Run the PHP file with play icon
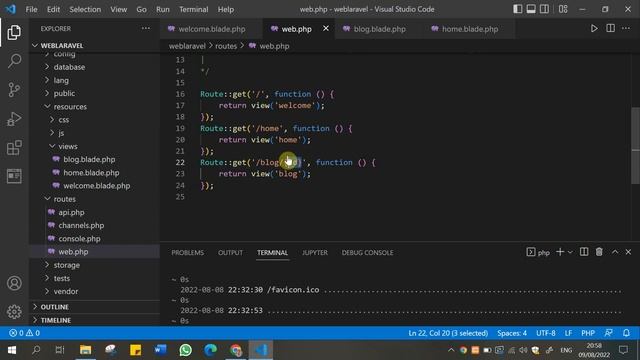Viewport: 640px width, 360px height. click(x=594, y=28)
